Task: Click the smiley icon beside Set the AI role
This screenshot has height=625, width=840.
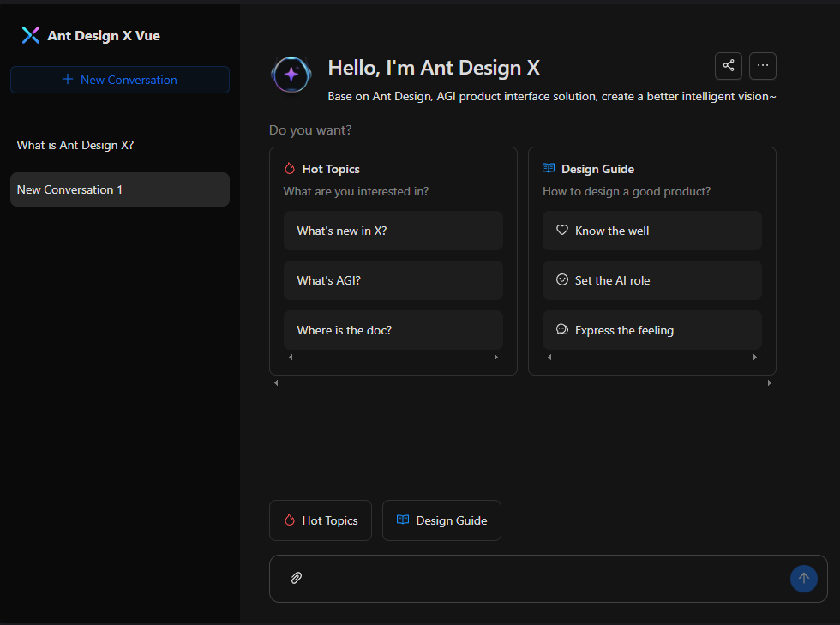Action: tap(562, 279)
